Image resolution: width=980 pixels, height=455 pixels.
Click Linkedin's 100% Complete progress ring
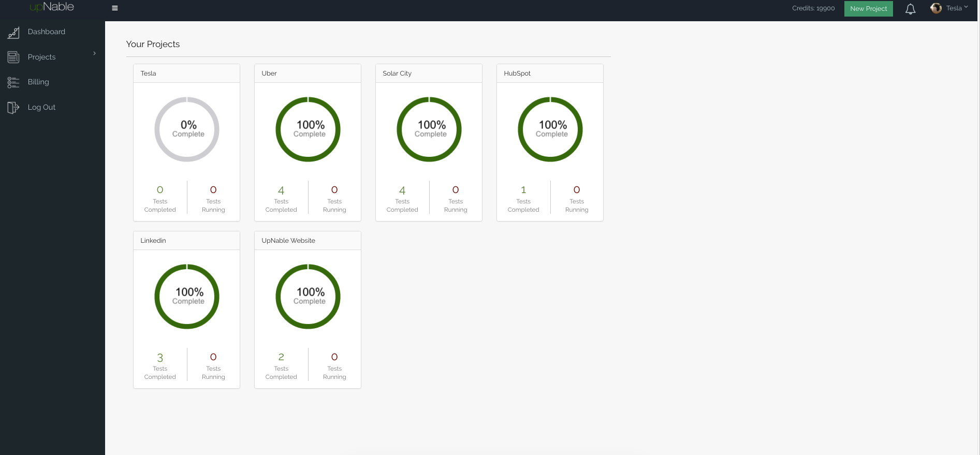click(x=187, y=297)
